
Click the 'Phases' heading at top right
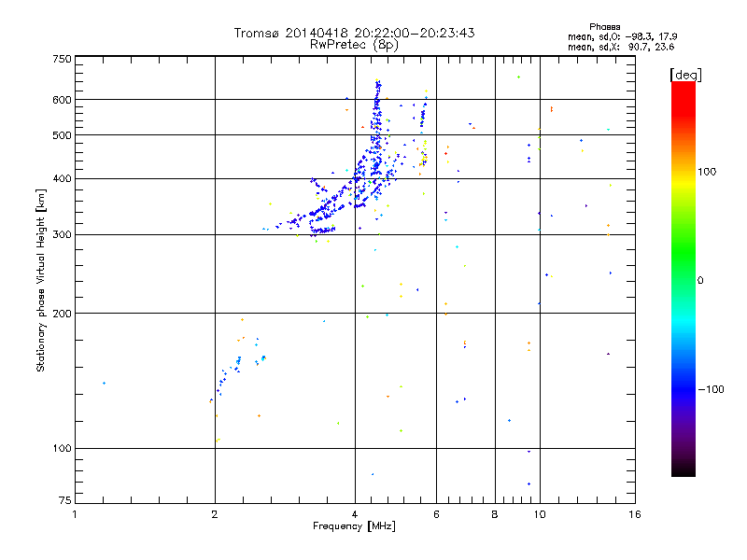[x=604, y=27]
